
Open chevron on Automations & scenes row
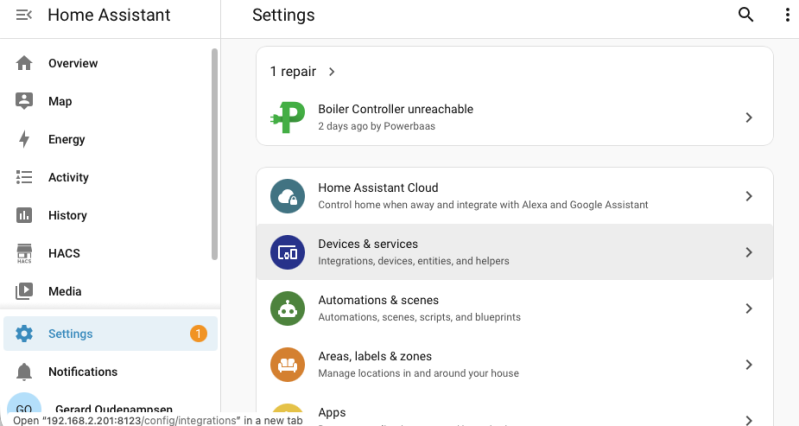pos(749,308)
